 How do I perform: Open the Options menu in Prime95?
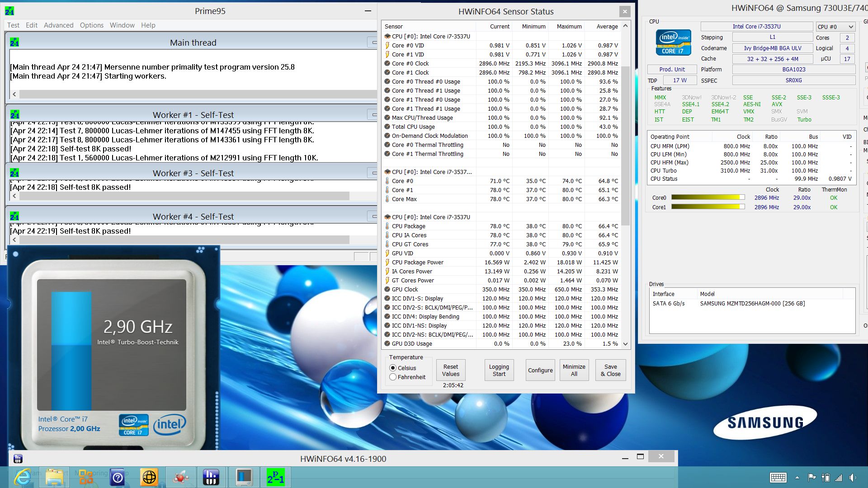click(91, 25)
